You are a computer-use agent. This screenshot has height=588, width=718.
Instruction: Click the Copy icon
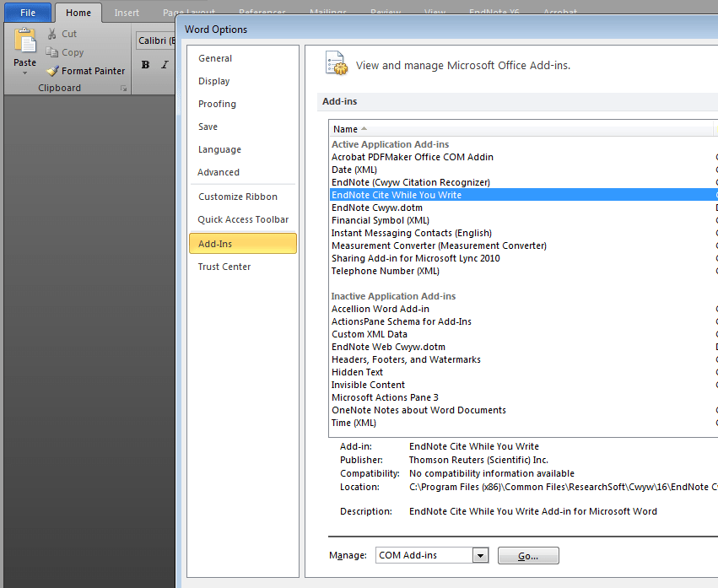[51, 51]
